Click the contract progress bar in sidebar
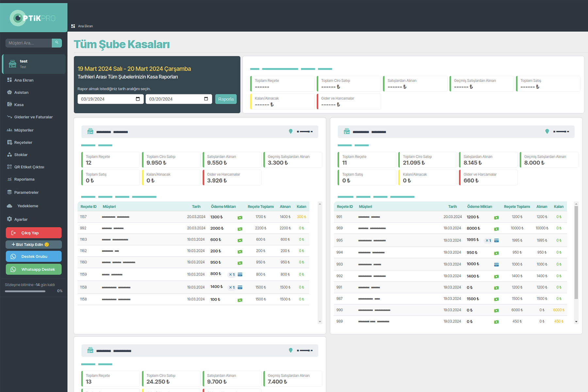This screenshot has height=392, width=588. pyautogui.click(x=25, y=291)
